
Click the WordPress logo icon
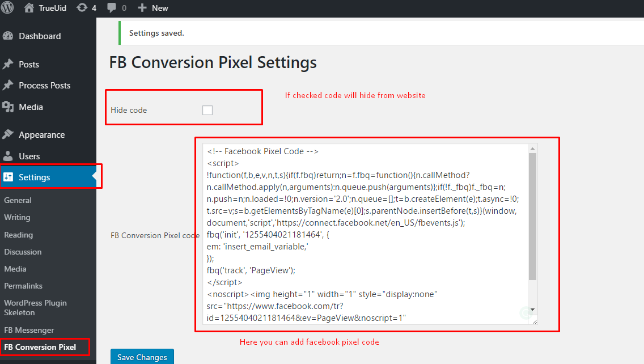[7, 8]
